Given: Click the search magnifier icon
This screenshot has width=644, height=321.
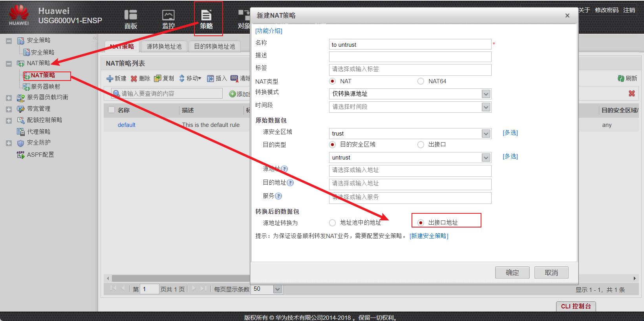Looking at the screenshot, I should point(116,94).
